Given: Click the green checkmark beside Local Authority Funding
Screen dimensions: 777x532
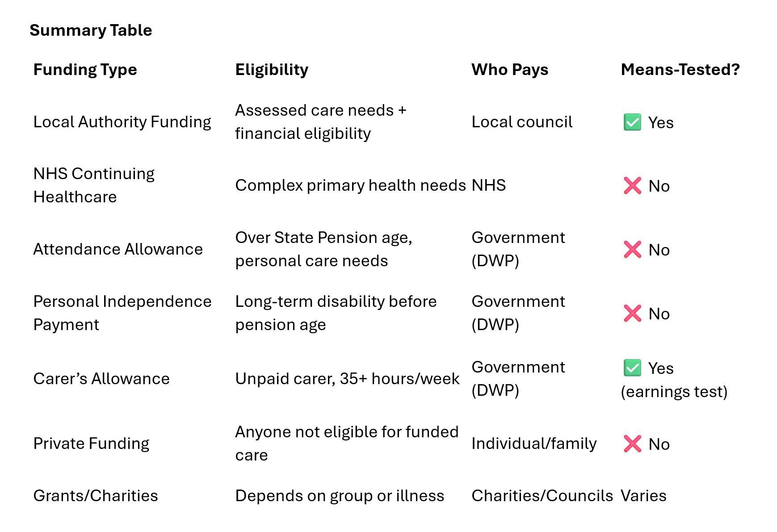Looking at the screenshot, I should pos(632,122).
